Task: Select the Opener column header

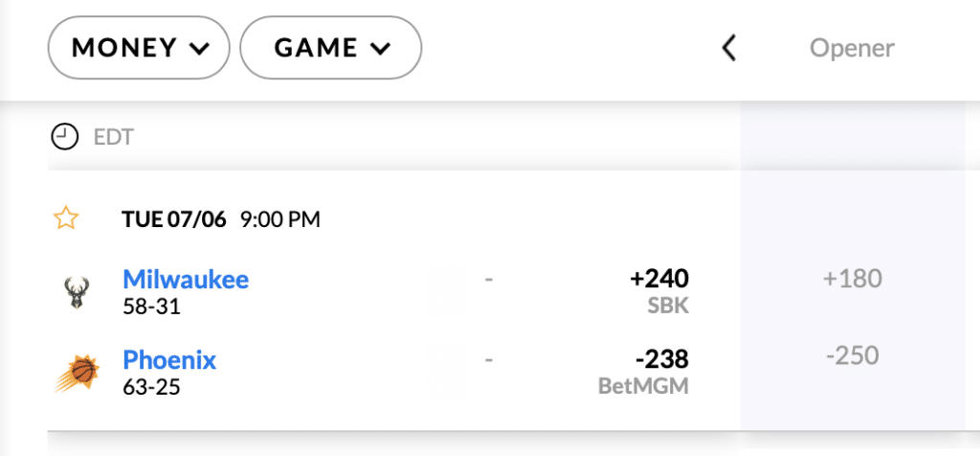Action: point(852,48)
